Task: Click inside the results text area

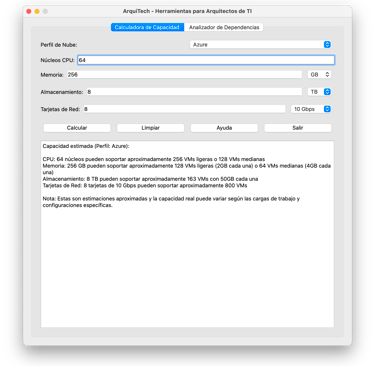Action: coord(187,234)
